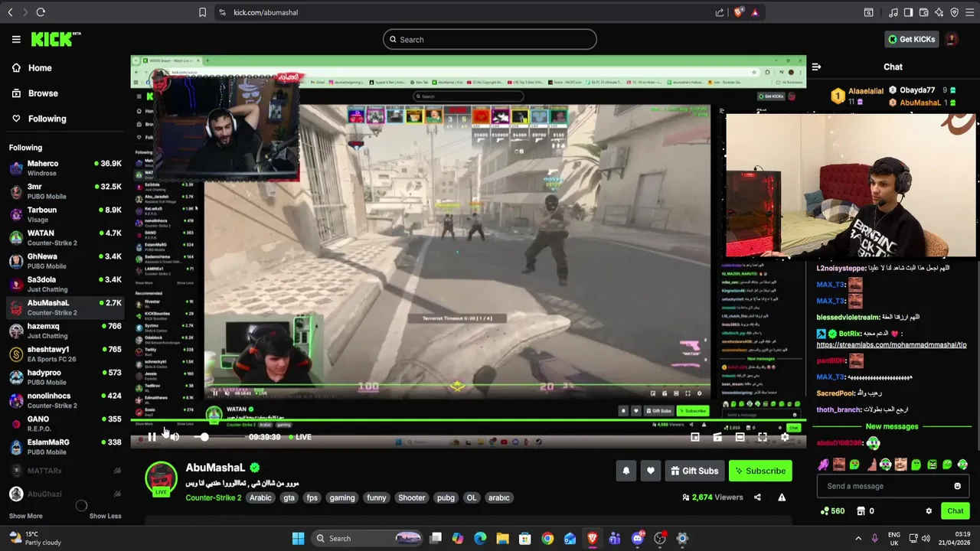Image resolution: width=980 pixels, height=551 pixels.
Task: Open EslamMaRG channel in Following list
Action: click(65, 447)
